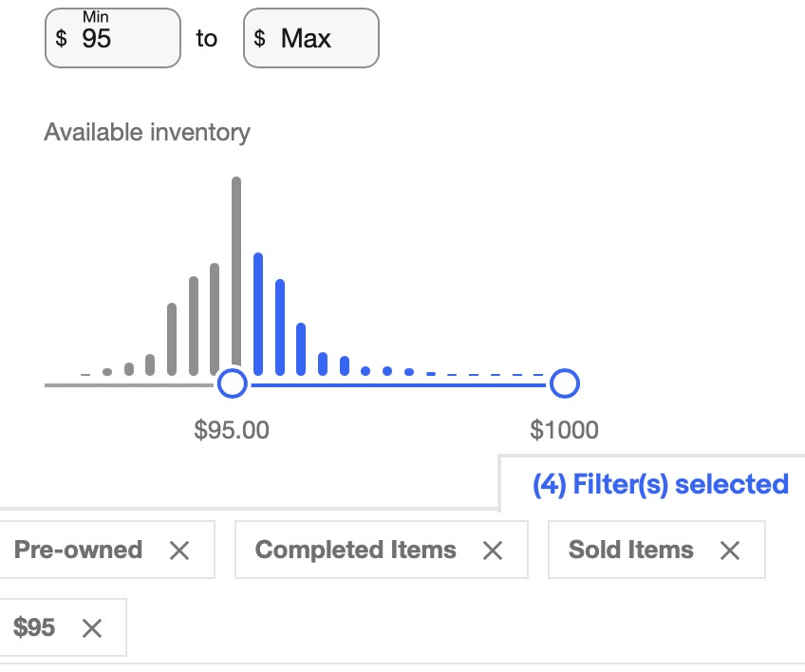This screenshot has width=805, height=672.
Task: Click the Sold Items filter chip label
Action: (631, 550)
